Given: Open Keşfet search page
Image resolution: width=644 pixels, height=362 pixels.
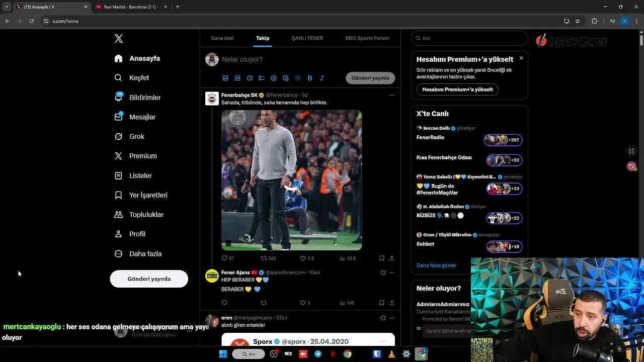Looking at the screenshot, I should click(x=132, y=78).
